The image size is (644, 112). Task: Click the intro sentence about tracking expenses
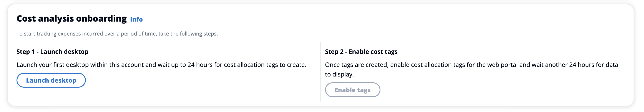point(117,34)
